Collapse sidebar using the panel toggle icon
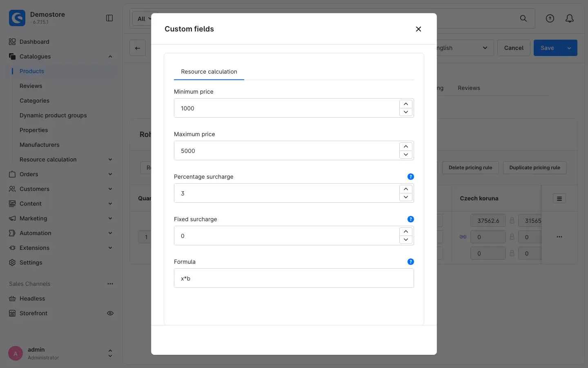Viewport: 588px width, 368px height. pyautogui.click(x=109, y=18)
